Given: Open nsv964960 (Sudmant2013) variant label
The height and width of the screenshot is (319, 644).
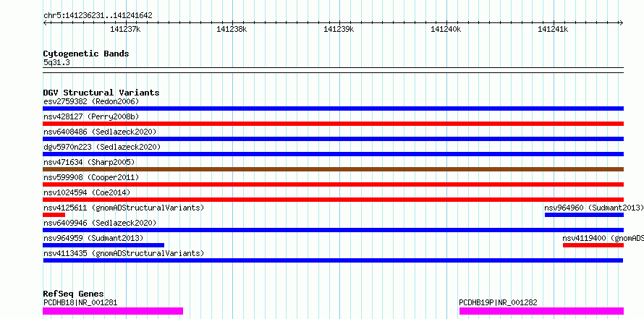Looking at the screenshot, I should 594,208.
